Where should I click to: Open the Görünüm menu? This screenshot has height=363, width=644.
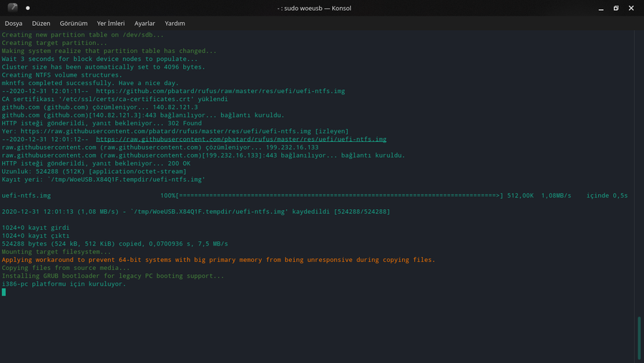[x=74, y=23]
